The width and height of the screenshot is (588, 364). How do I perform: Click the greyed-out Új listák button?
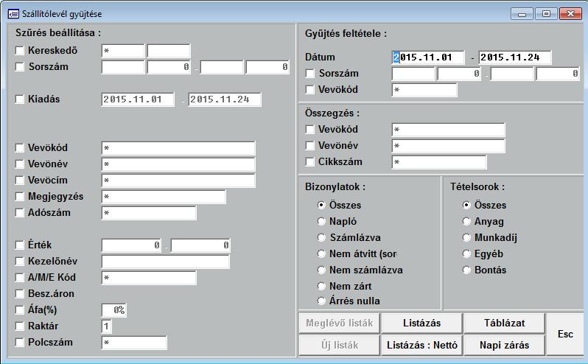[x=340, y=346]
